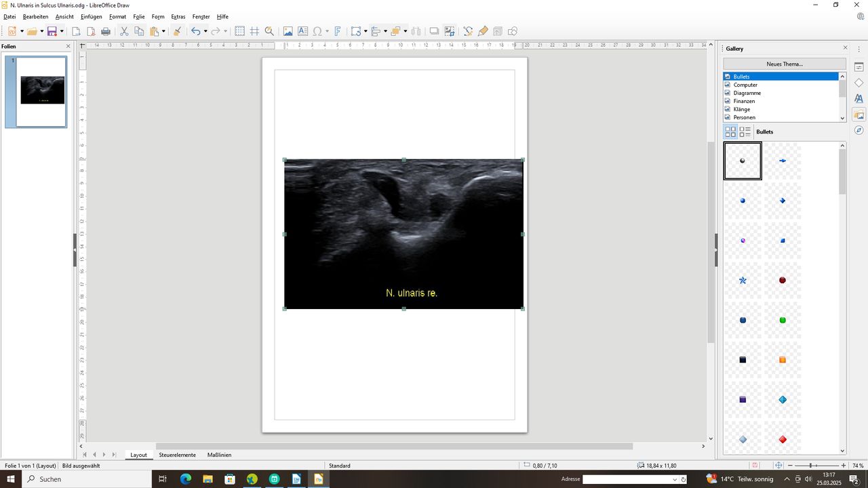Switch to the Maßlinien layer tab
Image resolution: width=868 pixels, height=488 pixels.
click(219, 455)
